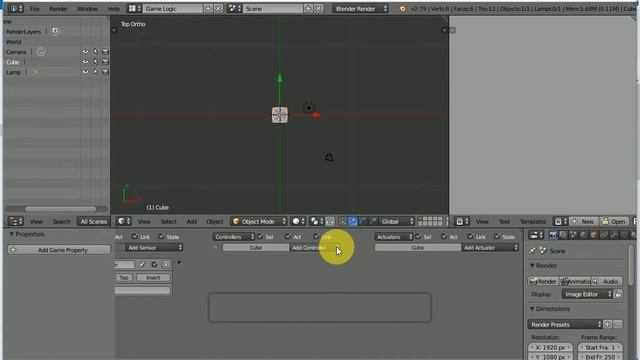Open the outliner Search menu

tap(62, 221)
